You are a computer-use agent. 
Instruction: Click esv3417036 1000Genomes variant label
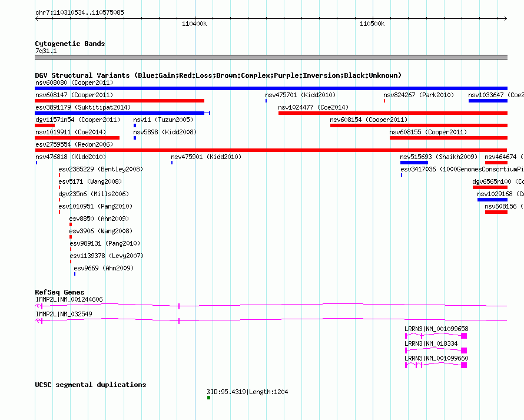pyautogui.click(x=462, y=169)
